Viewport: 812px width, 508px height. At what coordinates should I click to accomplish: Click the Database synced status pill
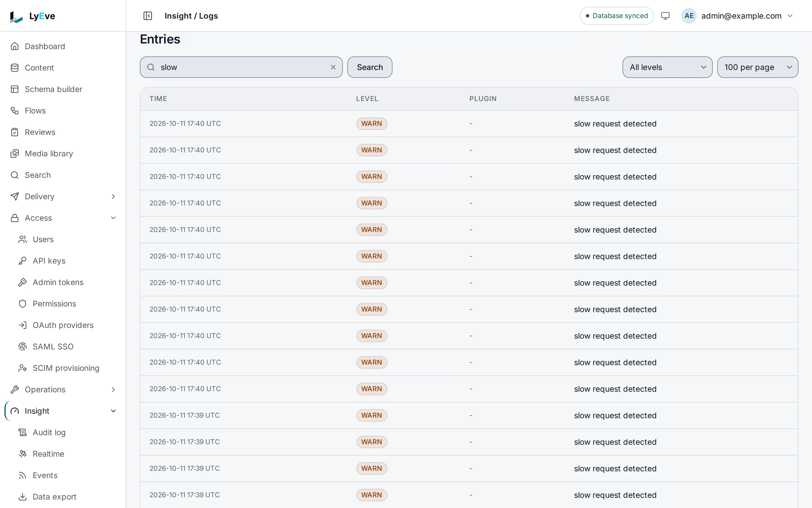[616, 16]
